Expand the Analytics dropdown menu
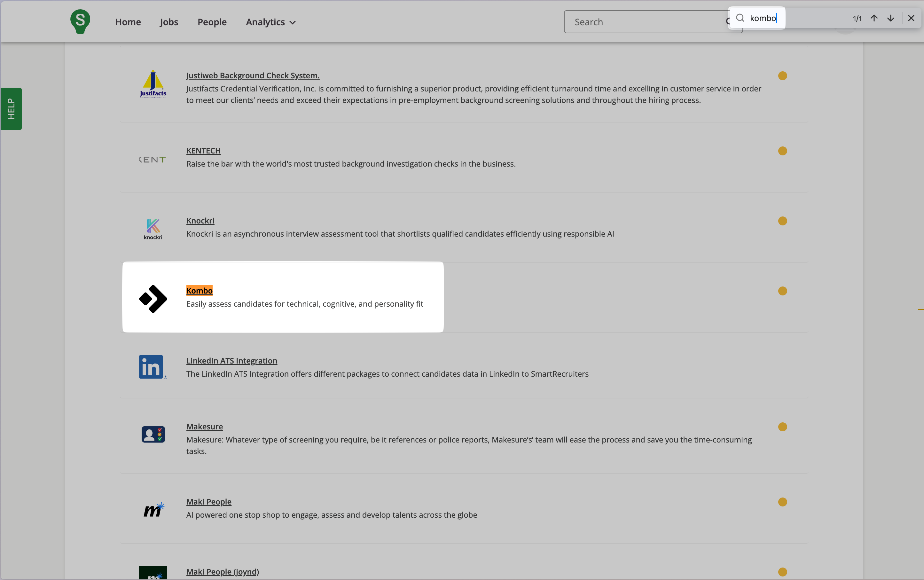This screenshot has width=924, height=580. tap(271, 22)
